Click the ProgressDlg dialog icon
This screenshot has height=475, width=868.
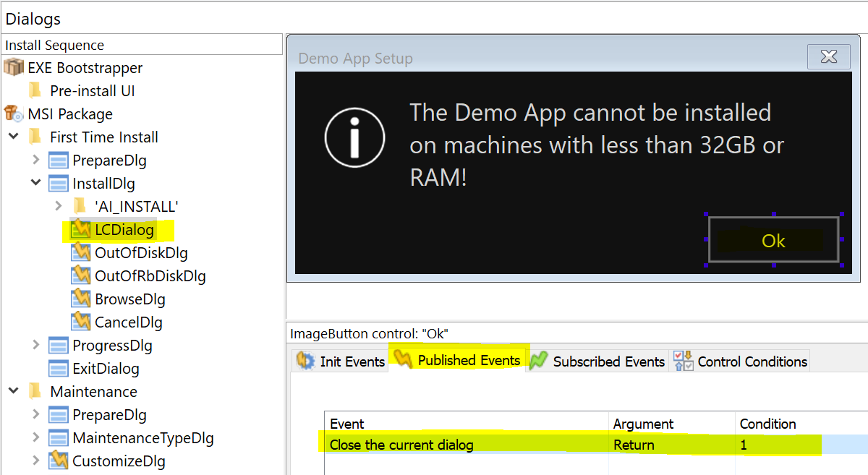[59, 346]
